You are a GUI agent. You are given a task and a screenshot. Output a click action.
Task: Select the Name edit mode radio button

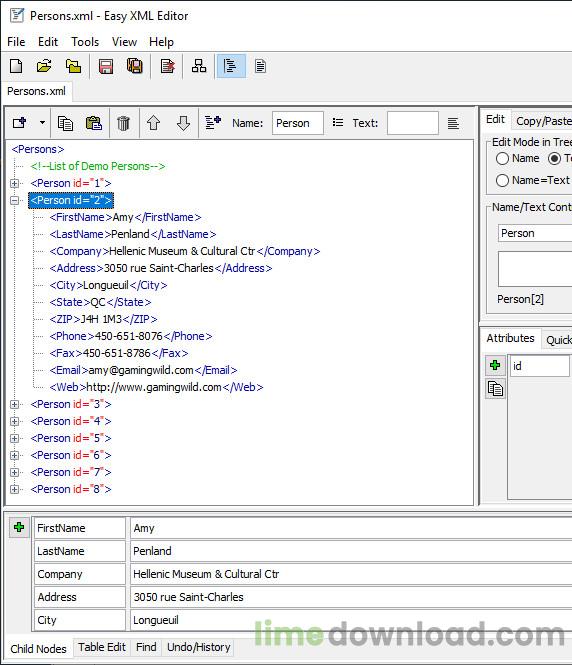click(x=502, y=158)
